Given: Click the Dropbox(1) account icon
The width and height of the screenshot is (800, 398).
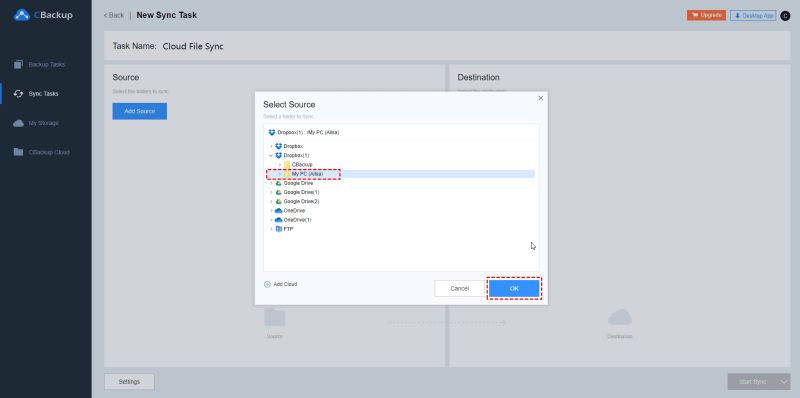Looking at the screenshot, I should 279,155.
